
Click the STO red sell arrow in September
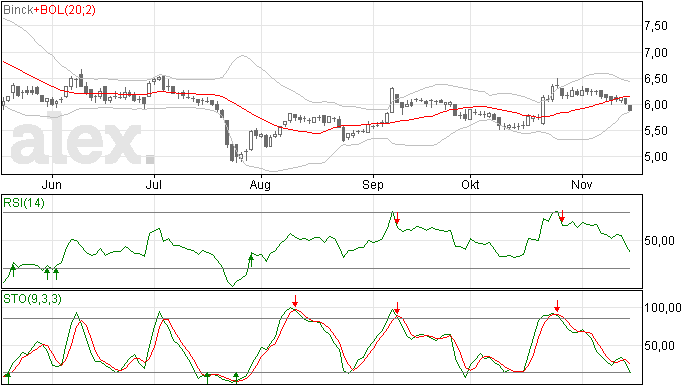(397, 308)
